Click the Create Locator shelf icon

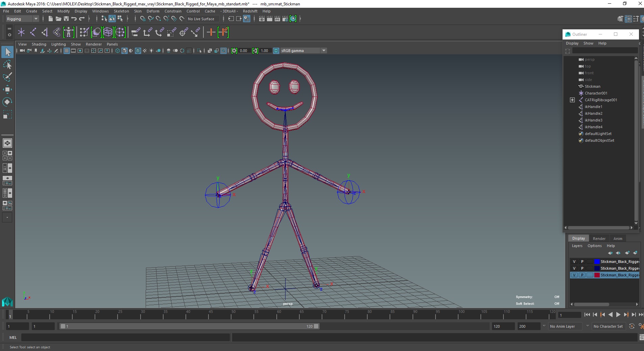(x=21, y=32)
